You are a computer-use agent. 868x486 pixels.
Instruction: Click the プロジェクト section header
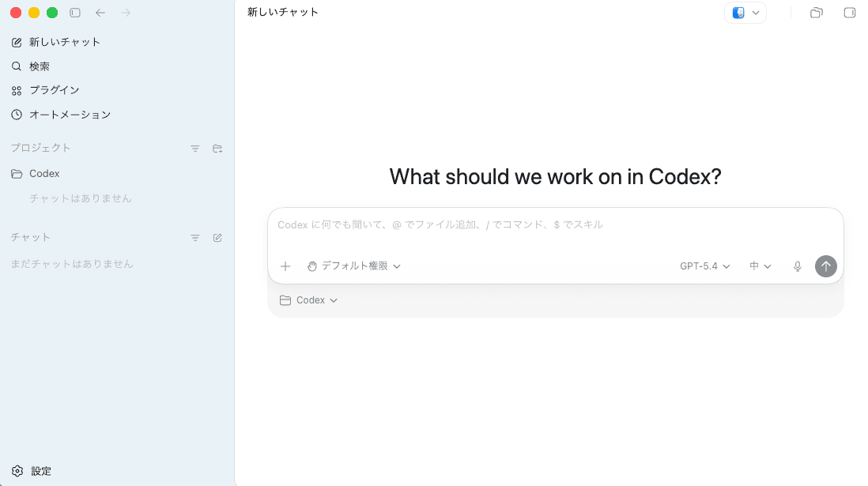coord(41,148)
